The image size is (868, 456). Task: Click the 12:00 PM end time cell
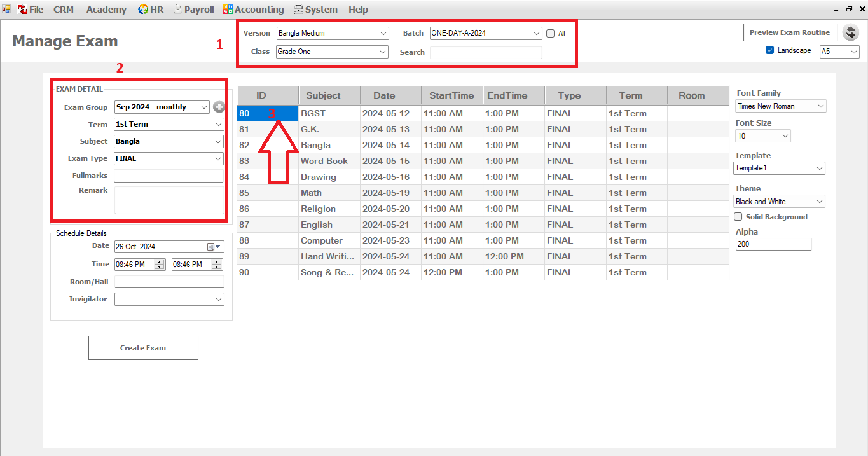tap(514, 256)
